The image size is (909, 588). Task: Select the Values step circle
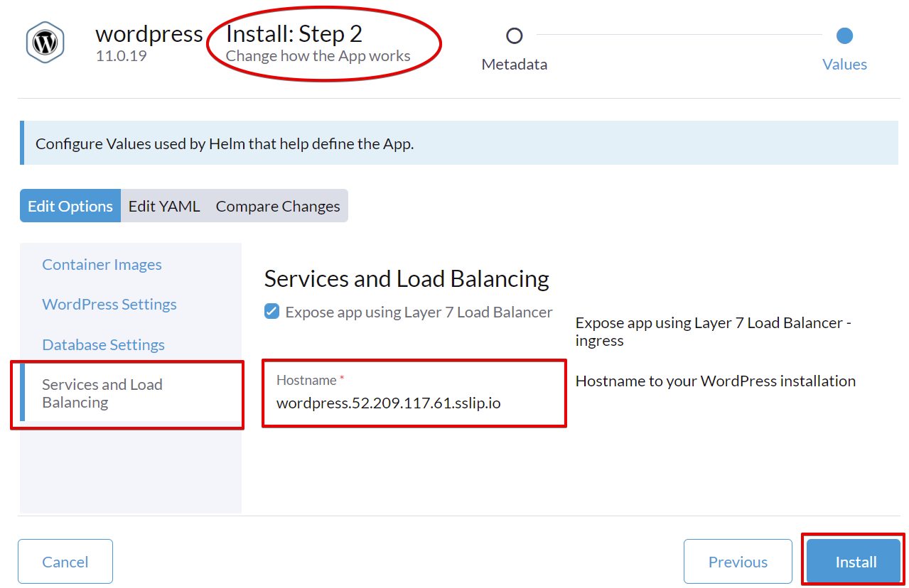844,36
